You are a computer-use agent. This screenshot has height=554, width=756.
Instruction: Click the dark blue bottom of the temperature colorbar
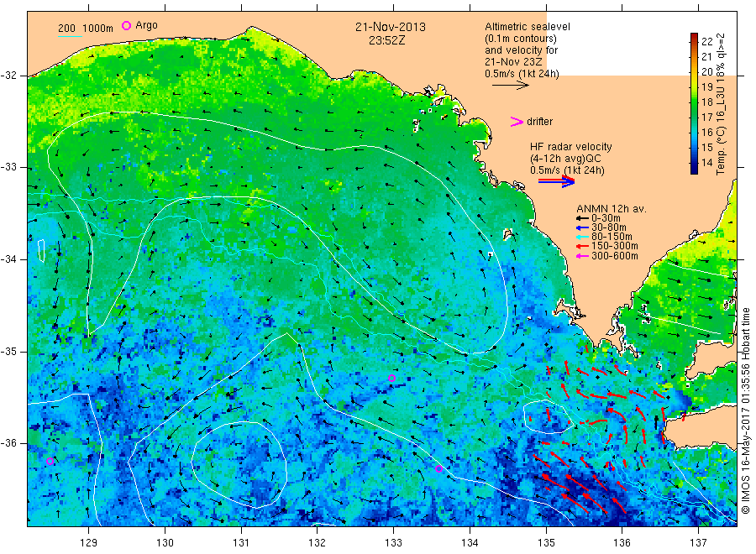695,169
